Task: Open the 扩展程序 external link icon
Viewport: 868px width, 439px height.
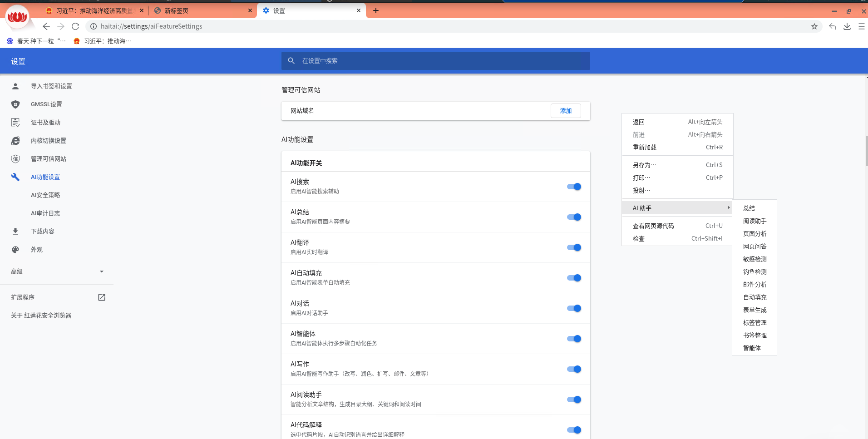Action: [x=102, y=297]
